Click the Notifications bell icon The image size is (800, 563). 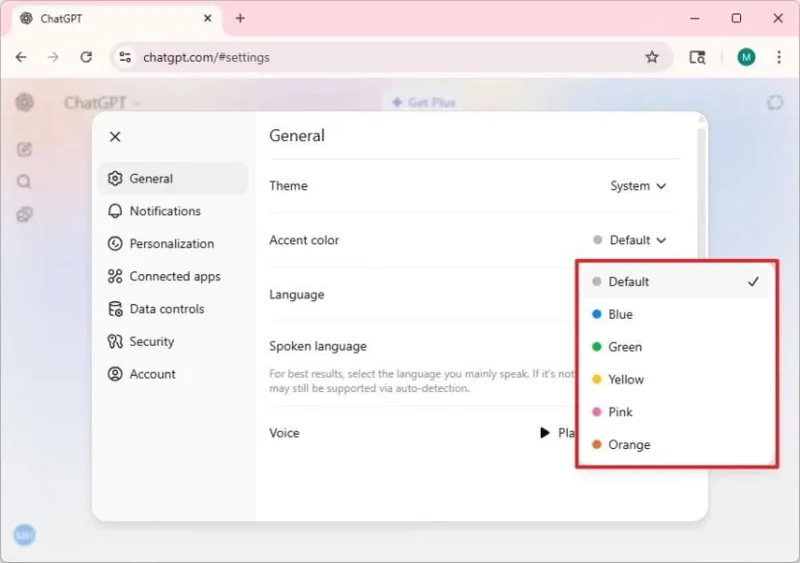[x=115, y=211]
